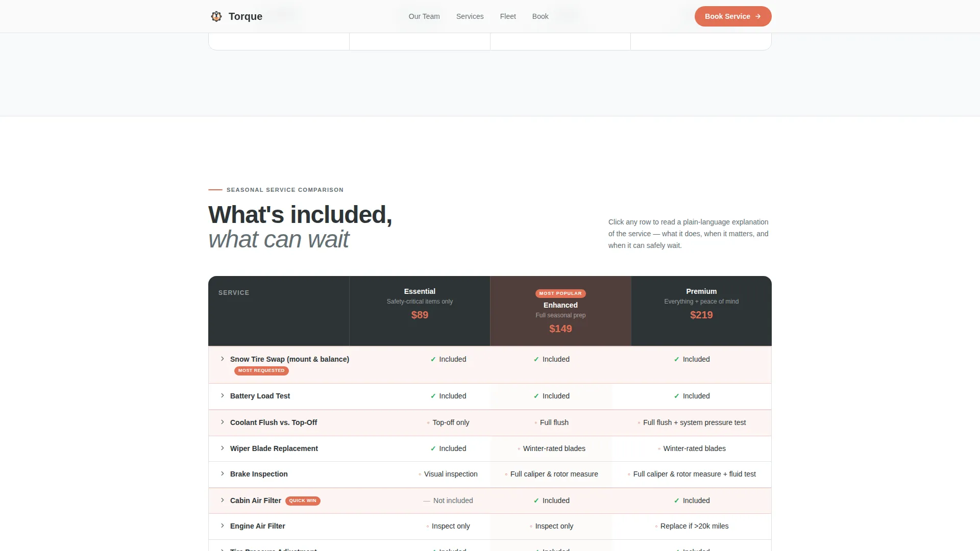Viewport: 980px width, 551px height.
Task: Click the Premium plan column header
Action: coord(701,311)
